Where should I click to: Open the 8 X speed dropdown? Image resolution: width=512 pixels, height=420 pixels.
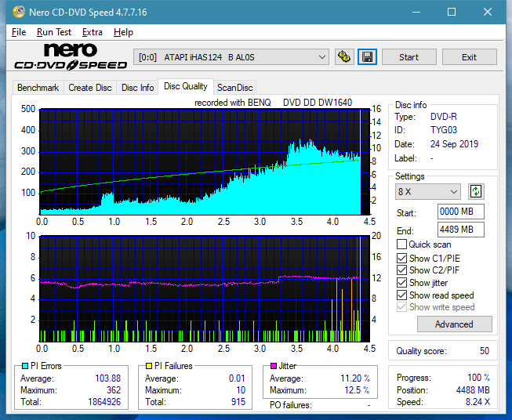428,191
